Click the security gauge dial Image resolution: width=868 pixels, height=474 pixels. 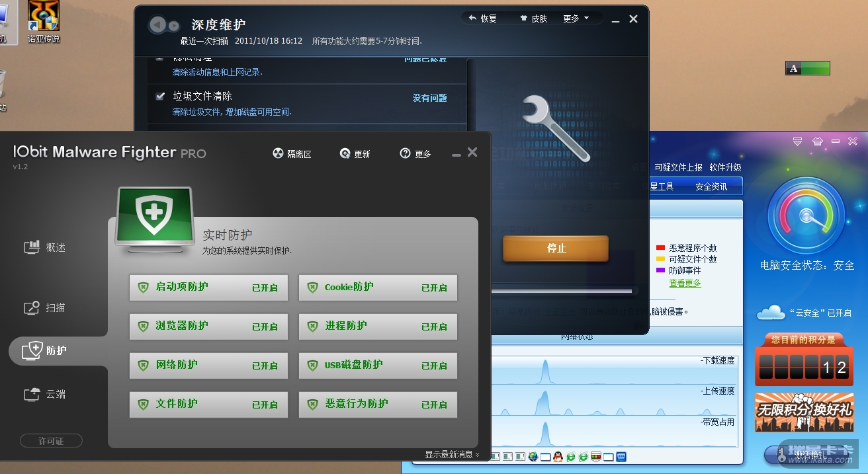click(x=806, y=216)
